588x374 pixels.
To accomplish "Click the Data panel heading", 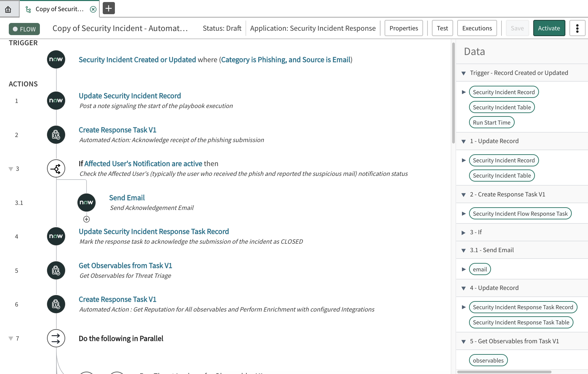I will [x=474, y=51].
